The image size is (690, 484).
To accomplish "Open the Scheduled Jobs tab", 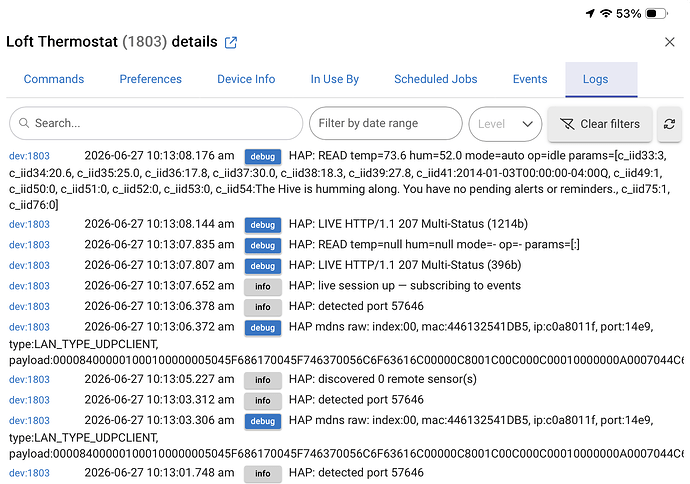I will click(x=435, y=79).
